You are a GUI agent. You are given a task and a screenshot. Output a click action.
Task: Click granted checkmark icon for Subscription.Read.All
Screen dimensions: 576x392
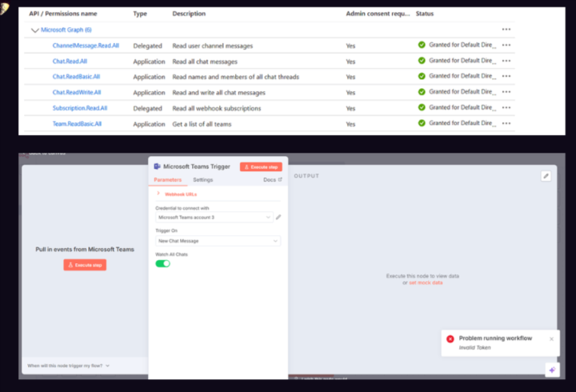[422, 107]
